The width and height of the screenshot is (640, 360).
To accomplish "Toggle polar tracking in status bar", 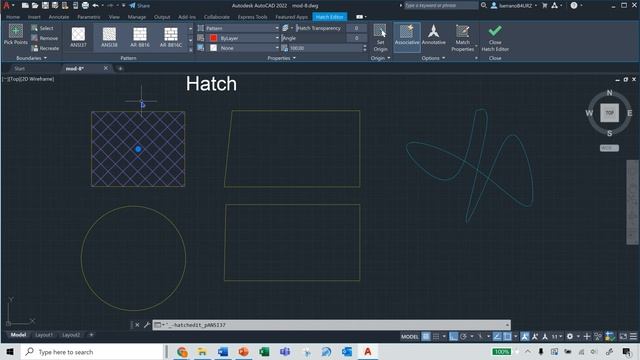I will (x=463, y=336).
